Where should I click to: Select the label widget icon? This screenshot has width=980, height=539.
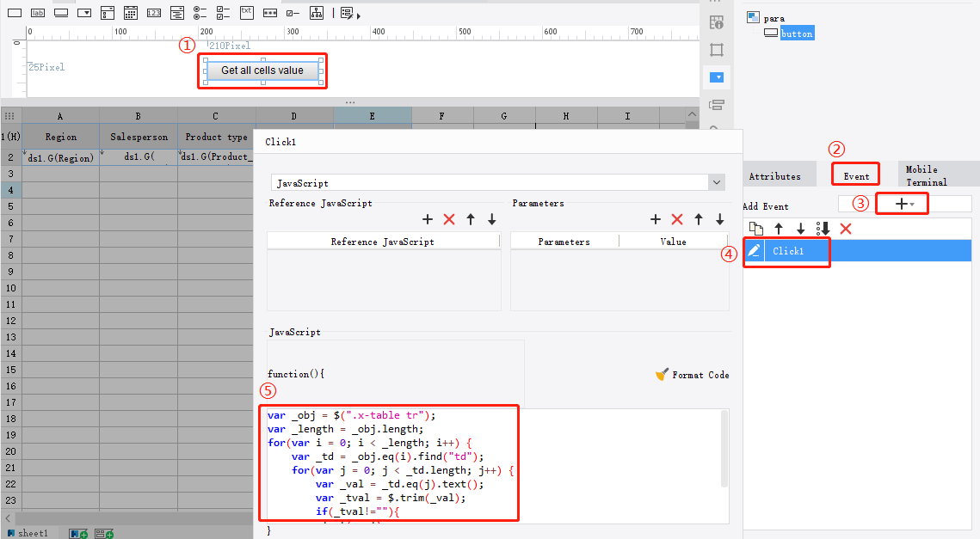[x=38, y=13]
